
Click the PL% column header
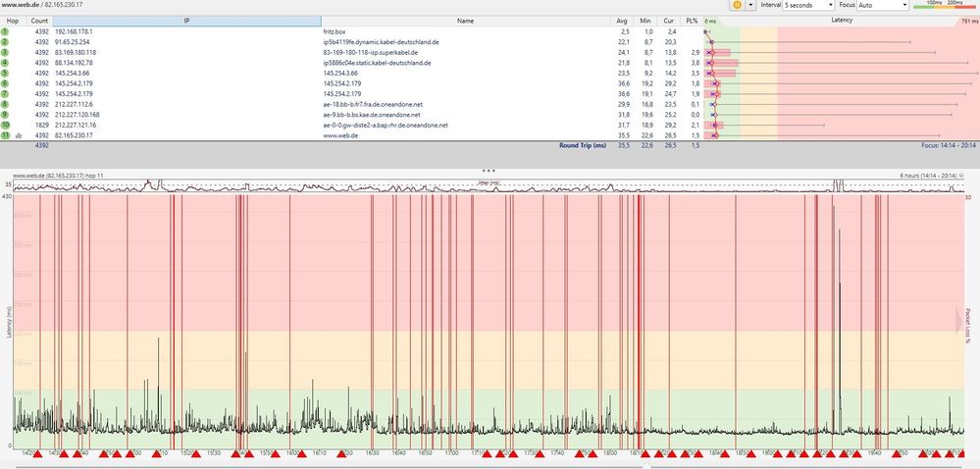coord(693,20)
